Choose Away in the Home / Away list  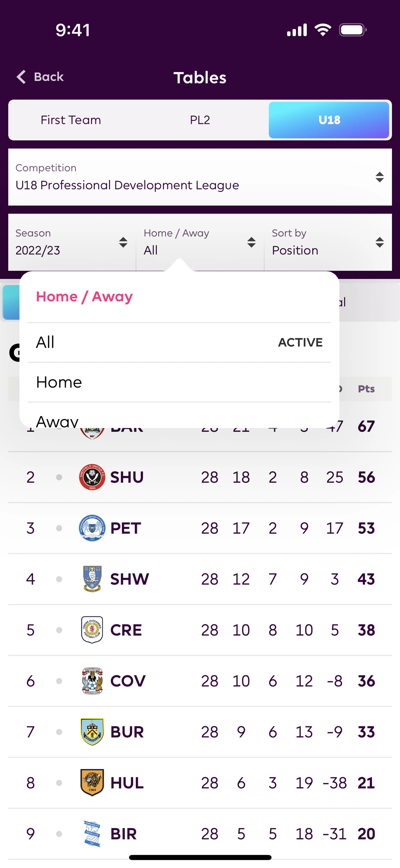pos(179,420)
